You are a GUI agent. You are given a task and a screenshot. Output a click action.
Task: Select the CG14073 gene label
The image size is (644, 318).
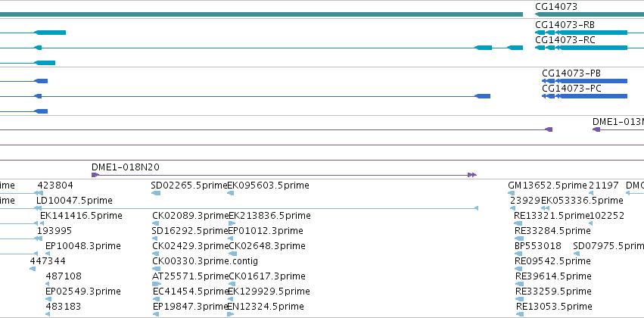tap(555, 7)
